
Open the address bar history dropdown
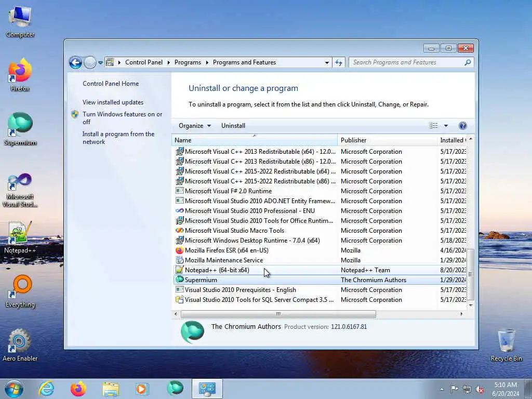[327, 62]
